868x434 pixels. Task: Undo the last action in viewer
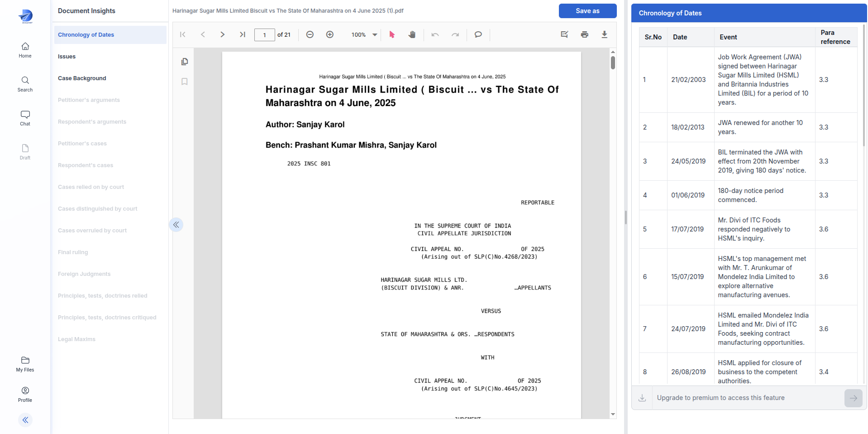[435, 34]
